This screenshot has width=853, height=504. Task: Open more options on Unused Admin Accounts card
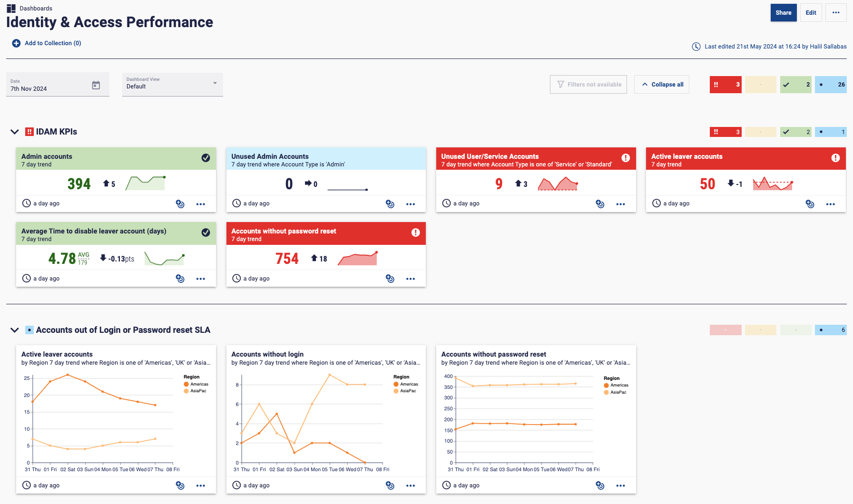[x=410, y=204]
